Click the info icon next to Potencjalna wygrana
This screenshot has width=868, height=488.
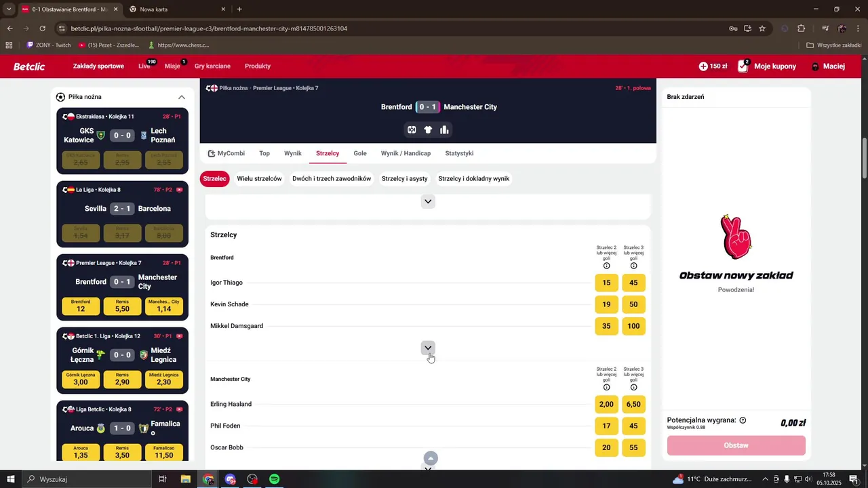[743, 420]
